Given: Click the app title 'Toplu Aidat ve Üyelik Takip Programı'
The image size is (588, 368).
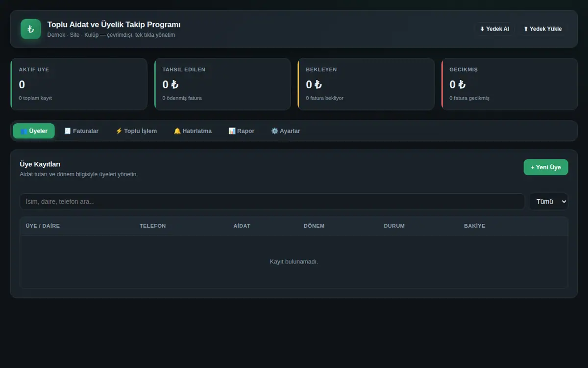Looking at the screenshot, I should pos(114,25).
